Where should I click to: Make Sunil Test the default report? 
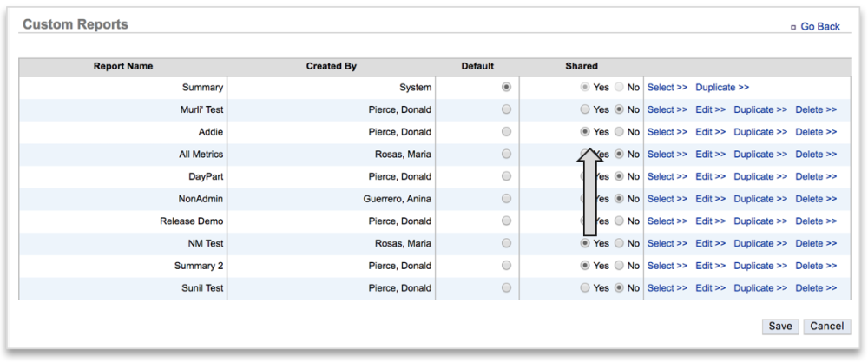(506, 288)
